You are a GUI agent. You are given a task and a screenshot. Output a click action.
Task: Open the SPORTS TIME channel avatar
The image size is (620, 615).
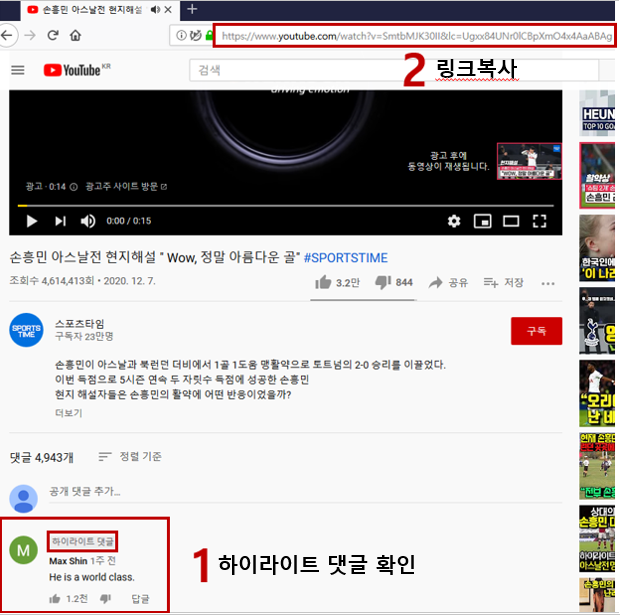point(26,330)
